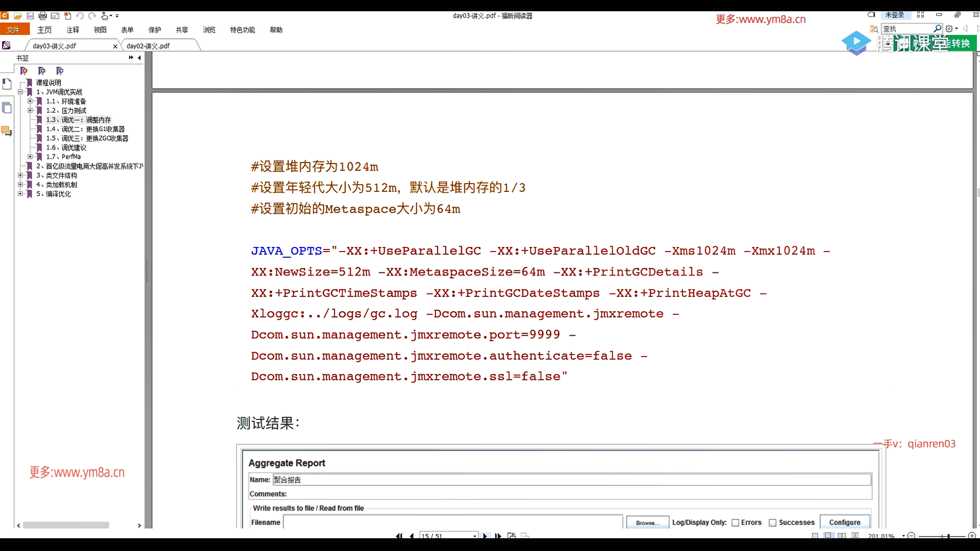Switch to the day02-讲义.pdf tab
The image size is (980, 551).
[148, 46]
